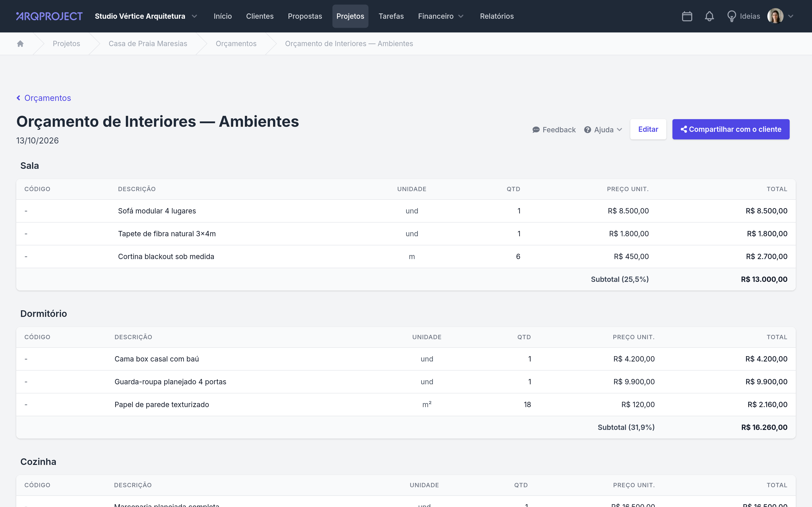Select the Sofá modular 4 lugares row
The image size is (812, 507).
[406, 211]
